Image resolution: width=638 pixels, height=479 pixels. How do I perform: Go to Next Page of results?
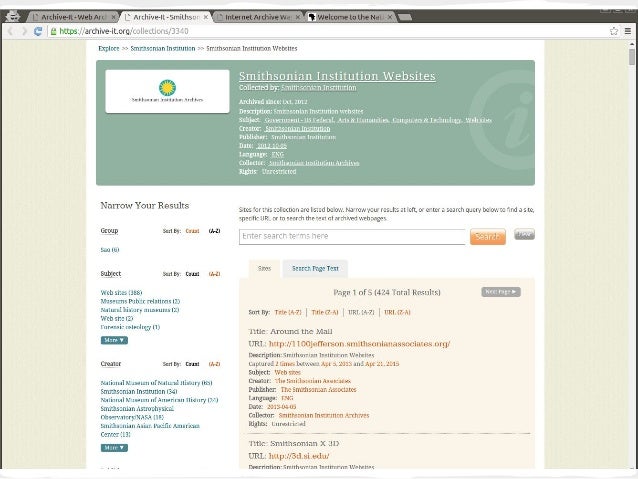(x=501, y=292)
